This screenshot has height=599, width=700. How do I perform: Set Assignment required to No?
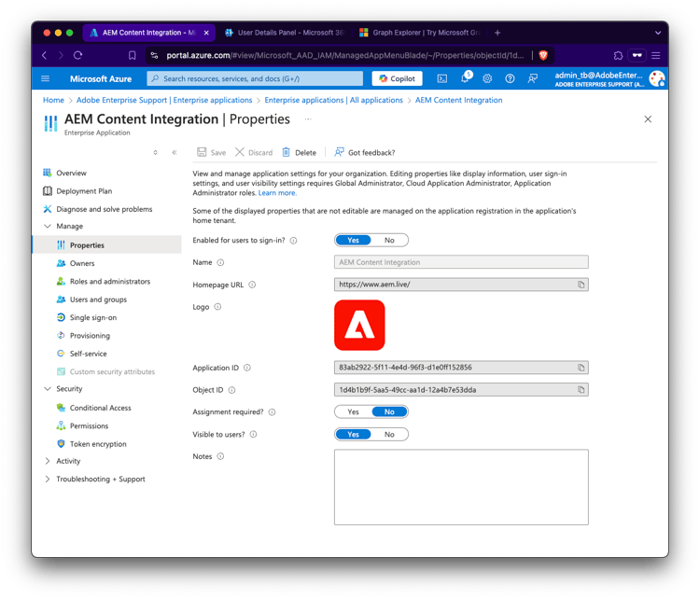tap(389, 412)
